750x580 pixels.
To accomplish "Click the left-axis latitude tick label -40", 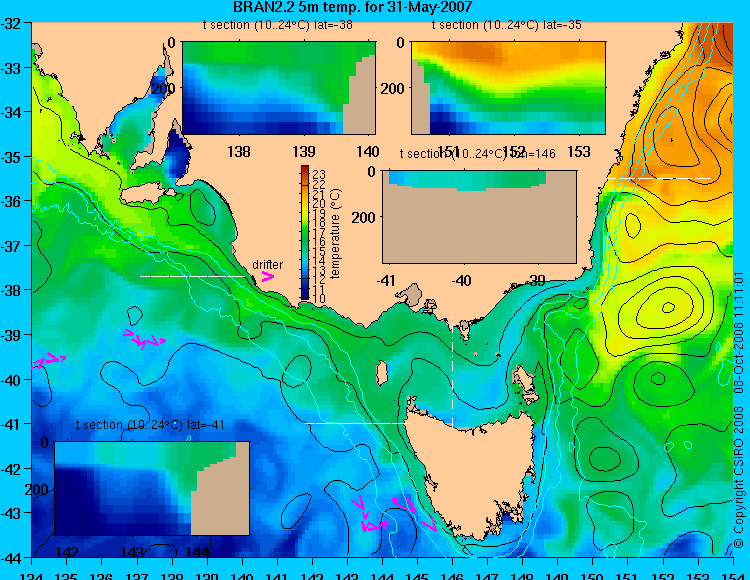I will pyautogui.click(x=11, y=379).
